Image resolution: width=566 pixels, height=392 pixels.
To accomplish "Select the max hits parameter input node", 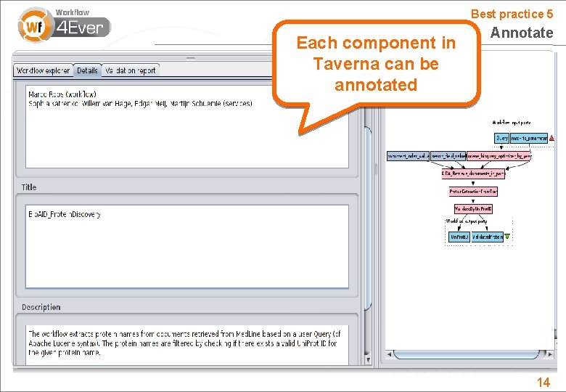I will (529, 138).
